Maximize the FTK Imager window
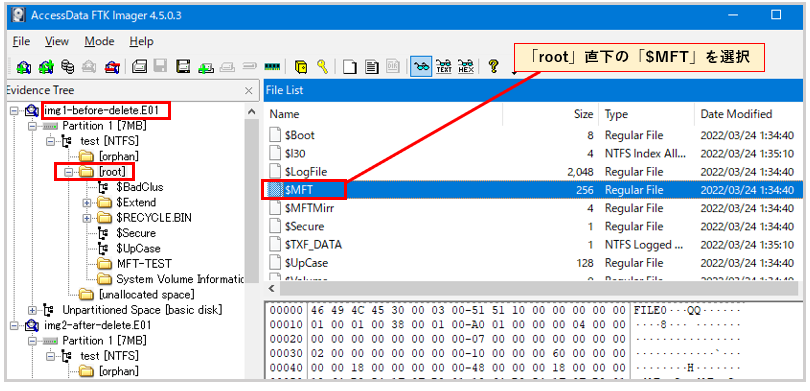The height and width of the screenshot is (391, 810). click(x=776, y=14)
